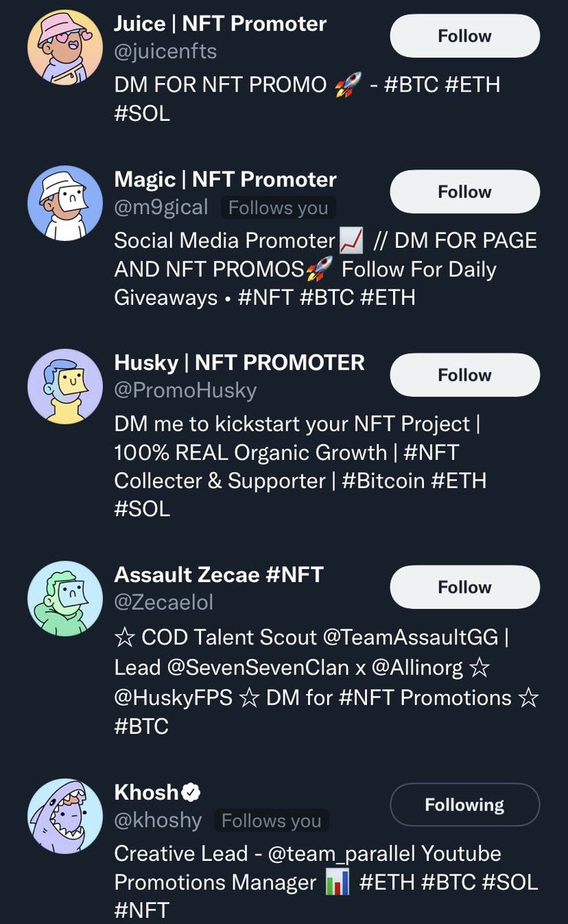Open Khosh's shark avatar
Viewport: 568px width, 924px height.
coord(65,815)
